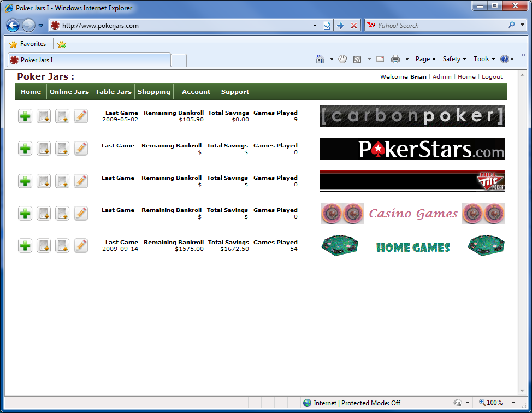
Task: Open the Page dropdown menu
Action: 425,59
